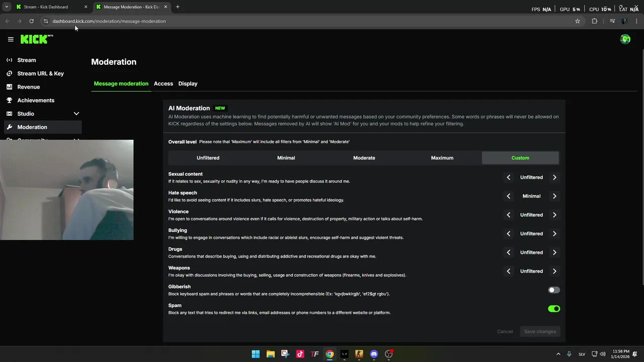Select the Unfiltered overall level

[x=208, y=158]
